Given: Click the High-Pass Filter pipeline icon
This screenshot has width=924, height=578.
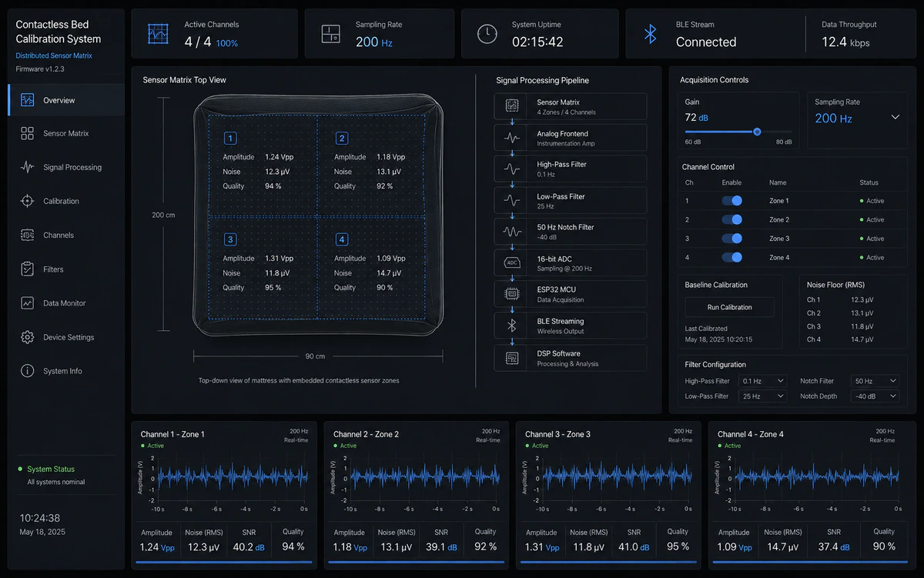Looking at the screenshot, I should coord(511,169).
